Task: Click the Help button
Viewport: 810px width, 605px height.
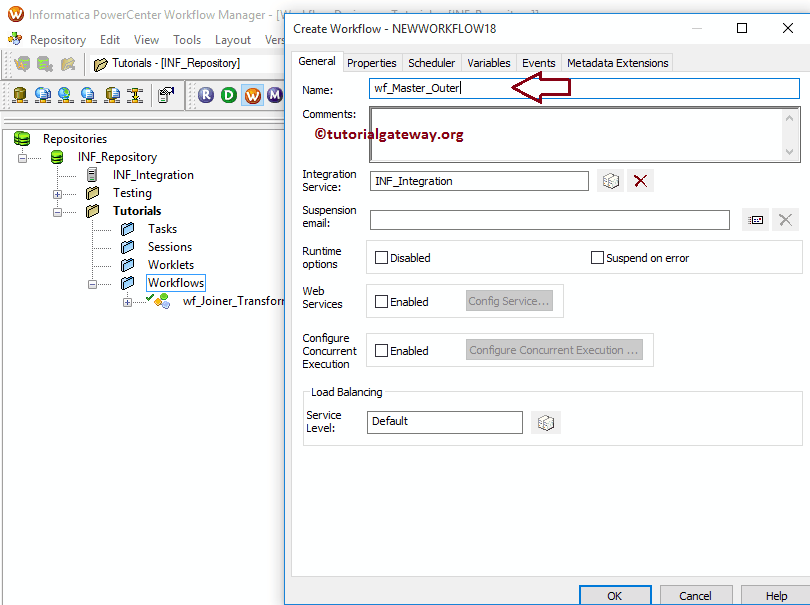Action: (776, 596)
